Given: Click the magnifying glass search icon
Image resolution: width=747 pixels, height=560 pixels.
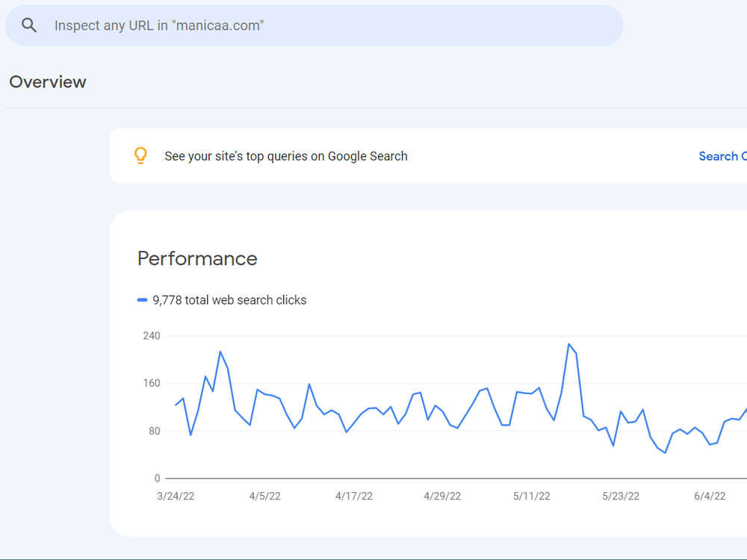Looking at the screenshot, I should coord(29,25).
